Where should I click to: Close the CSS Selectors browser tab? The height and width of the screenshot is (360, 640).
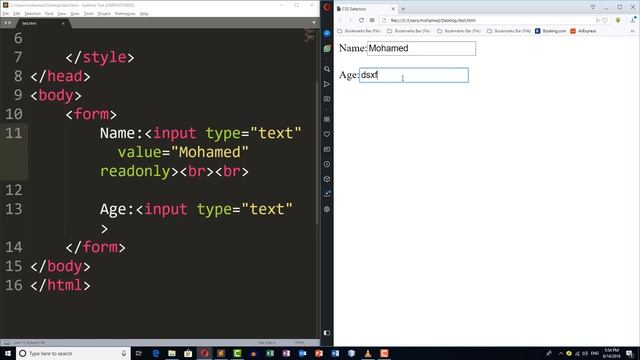(x=393, y=9)
